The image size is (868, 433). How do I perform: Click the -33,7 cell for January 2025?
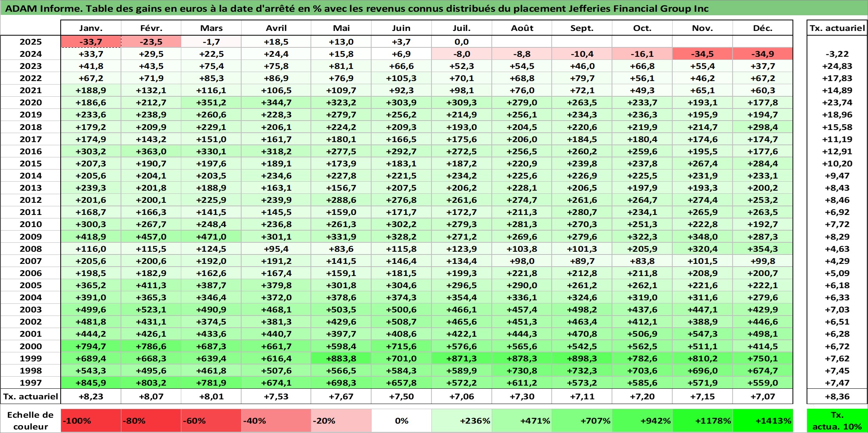91,42
